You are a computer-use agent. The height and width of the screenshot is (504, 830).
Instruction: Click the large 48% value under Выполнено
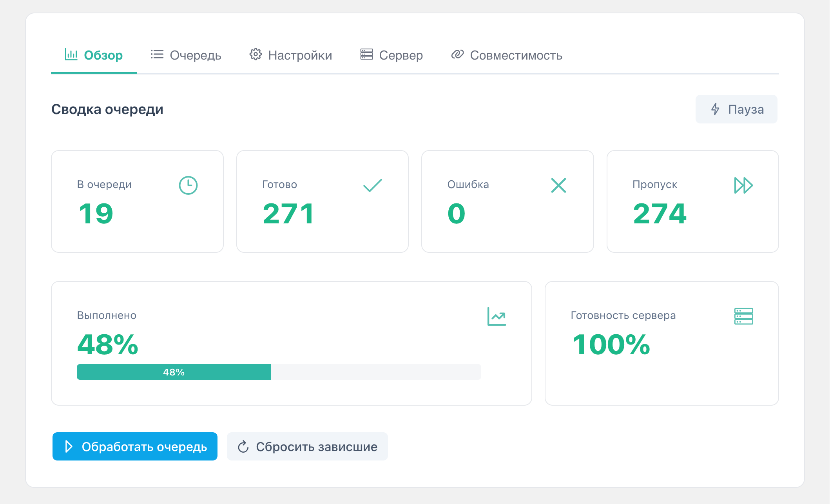pos(108,345)
